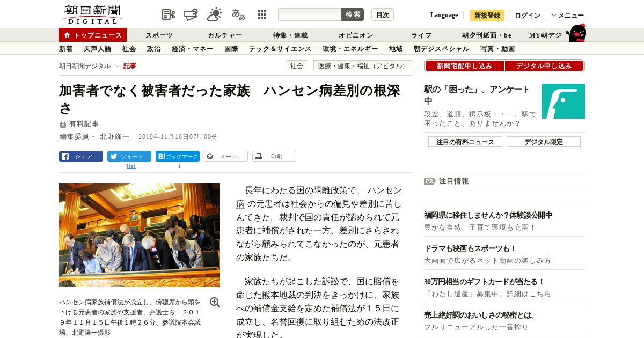The height and width of the screenshot is (338, 644).
Task: Open the grid apps icon
Action: (x=262, y=14)
